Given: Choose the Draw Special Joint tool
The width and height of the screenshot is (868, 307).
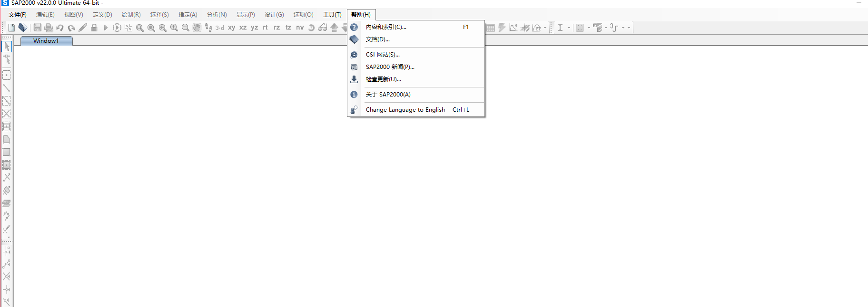Looking at the screenshot, I should pos(7,75).
